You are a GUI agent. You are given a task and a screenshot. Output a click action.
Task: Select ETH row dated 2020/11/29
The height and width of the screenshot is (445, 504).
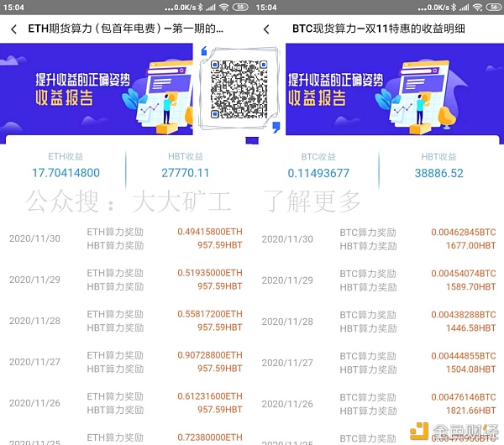point(126,280)
